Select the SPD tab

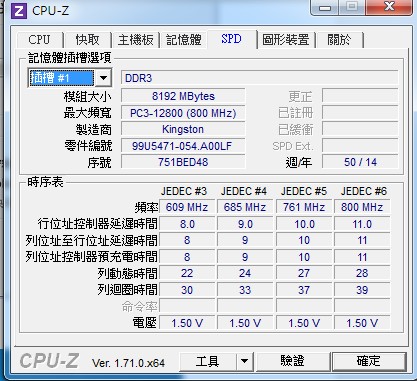(x=231, y=39)
